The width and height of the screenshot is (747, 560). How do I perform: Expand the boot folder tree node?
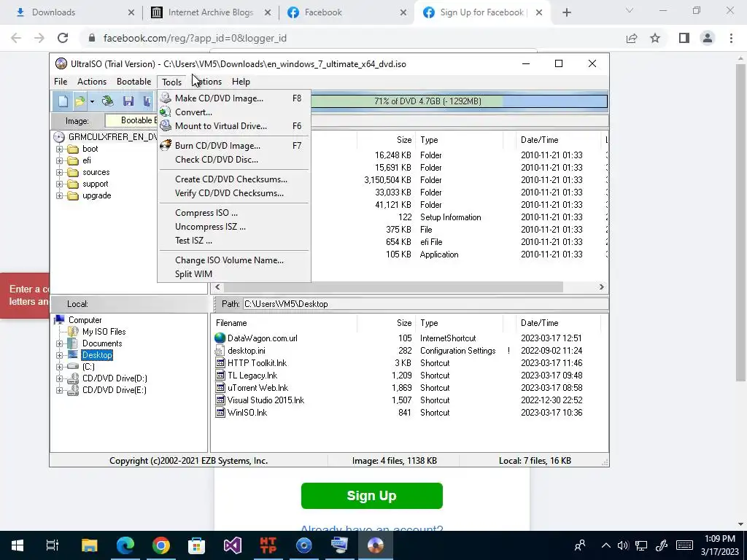(60, 149)
